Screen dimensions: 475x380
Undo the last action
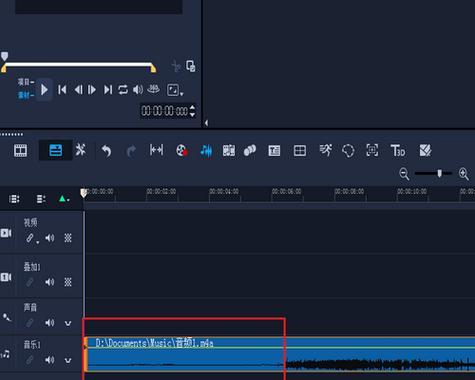[x=106, y=151]
